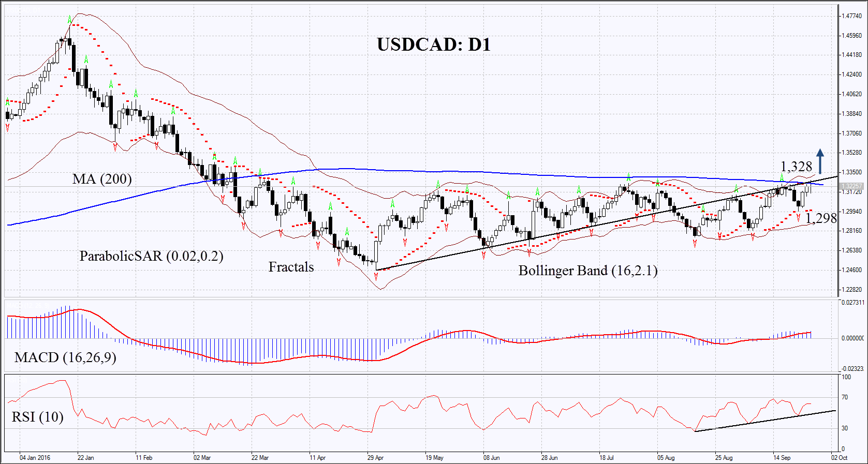868x464 pixels.
Task: Click the 02 Mar date label
Action: (x=202, y=458)
